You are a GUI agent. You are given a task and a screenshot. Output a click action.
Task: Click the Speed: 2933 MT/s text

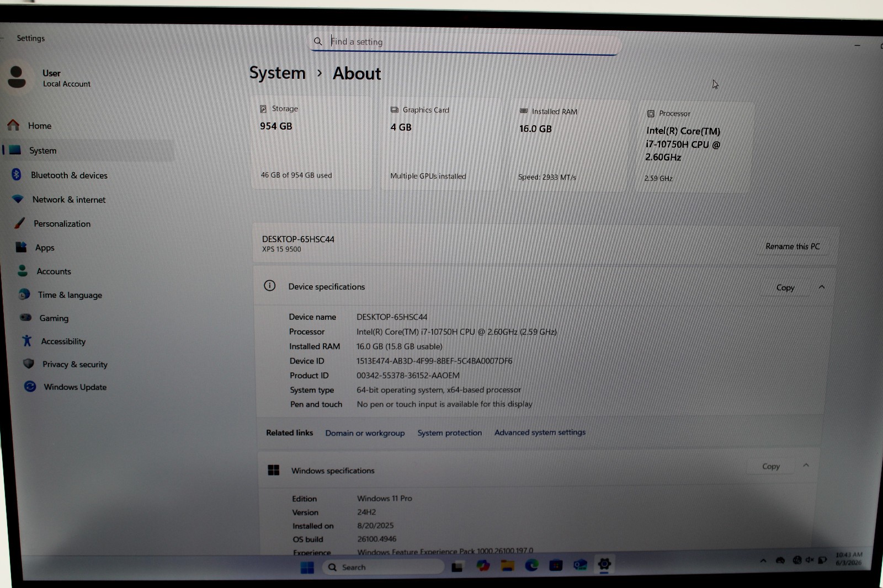(x=547, y=177)
